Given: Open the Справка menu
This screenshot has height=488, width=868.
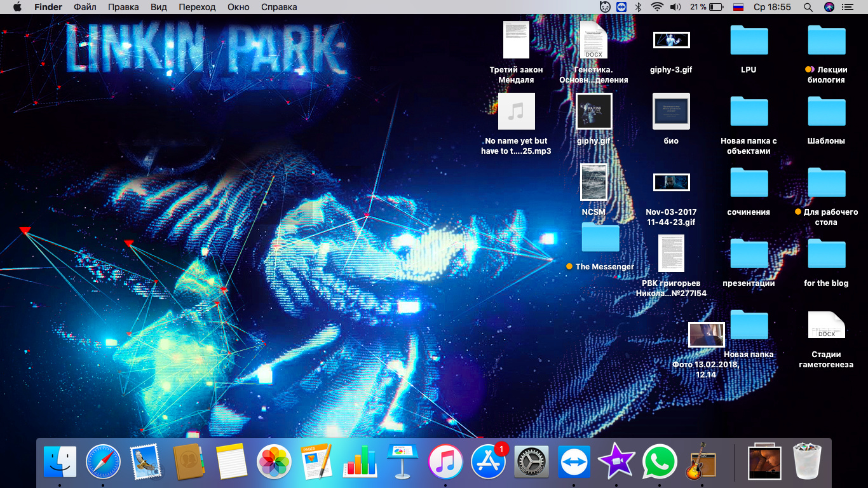Looking at the screenshot, I should [x=279, y=7].
